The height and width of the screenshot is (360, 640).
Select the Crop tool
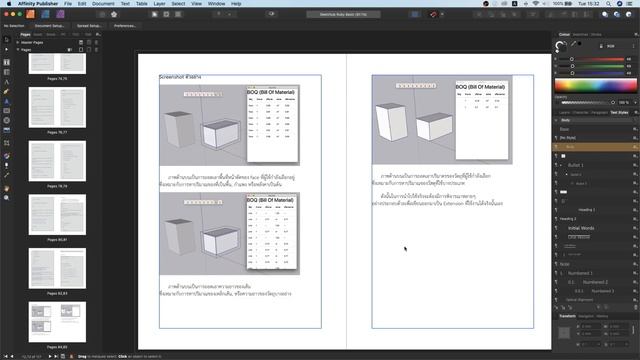7,143
